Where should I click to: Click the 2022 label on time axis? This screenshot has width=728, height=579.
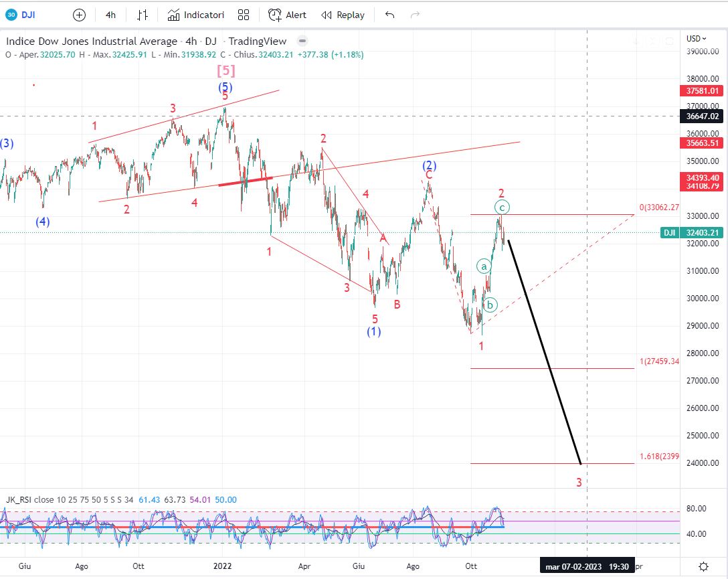(222, 566)
